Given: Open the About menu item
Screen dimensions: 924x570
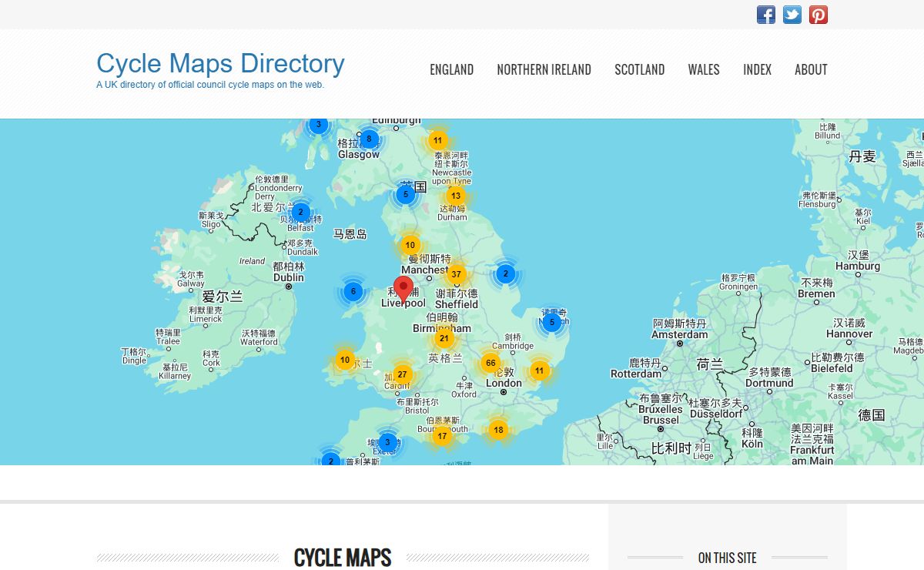Looking at the screenshot, I should pyautogui.click(x=811, y=69).
